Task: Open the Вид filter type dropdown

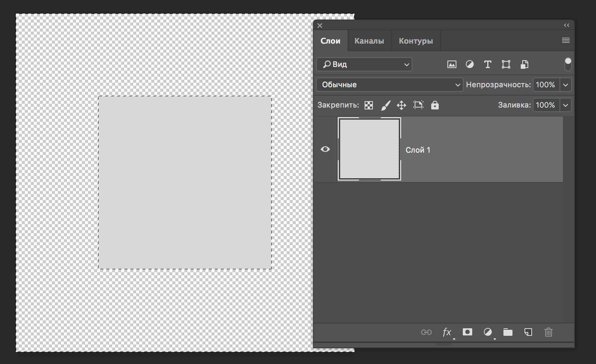Action: click(x=364, y=64)
